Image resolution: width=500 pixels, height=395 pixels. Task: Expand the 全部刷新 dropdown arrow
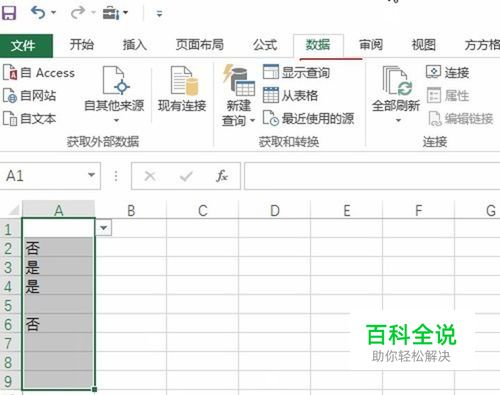pyautogui.click(x=398, y=120)
